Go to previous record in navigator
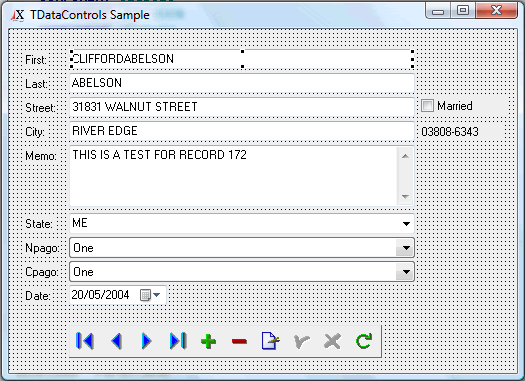This screenshot has width=525, height=381. (x=116, y=341)
